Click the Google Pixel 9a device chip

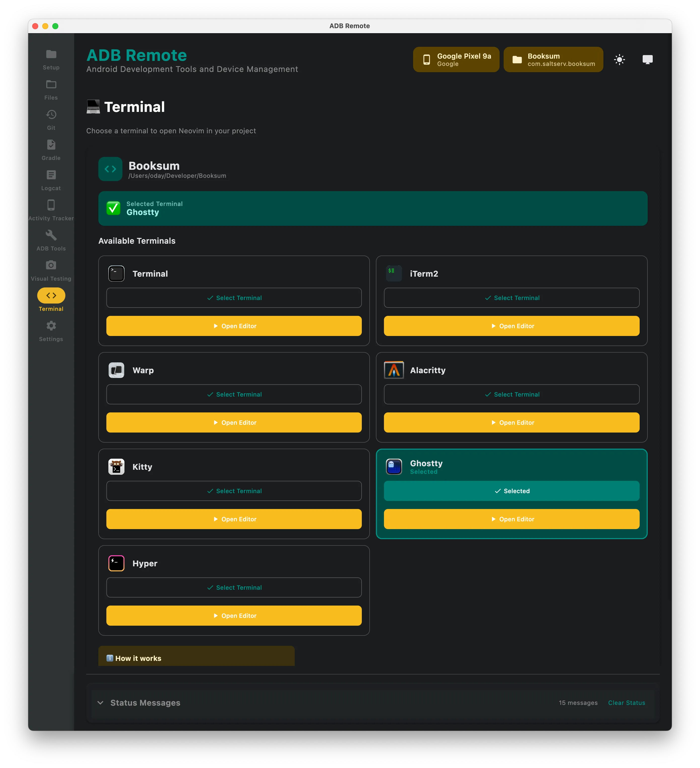[456, 59]
